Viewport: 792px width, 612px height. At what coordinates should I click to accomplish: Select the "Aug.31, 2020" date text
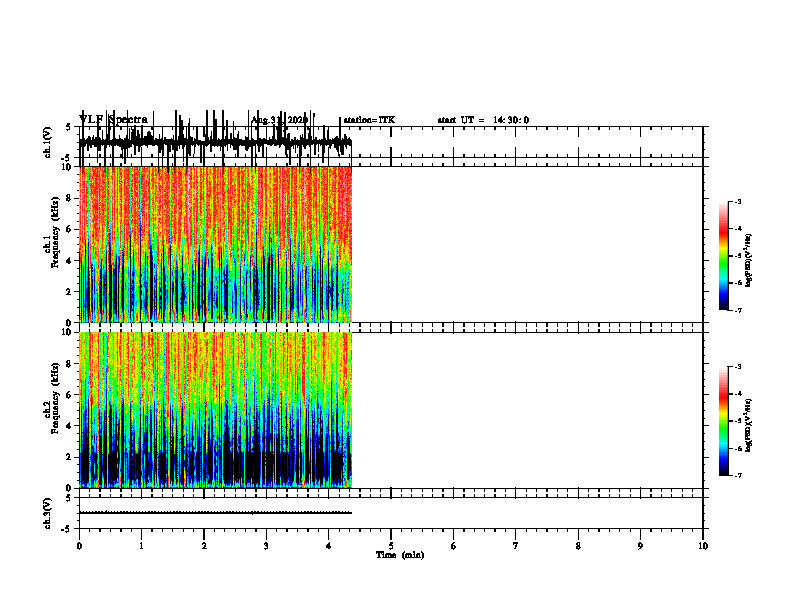(279, 120)
